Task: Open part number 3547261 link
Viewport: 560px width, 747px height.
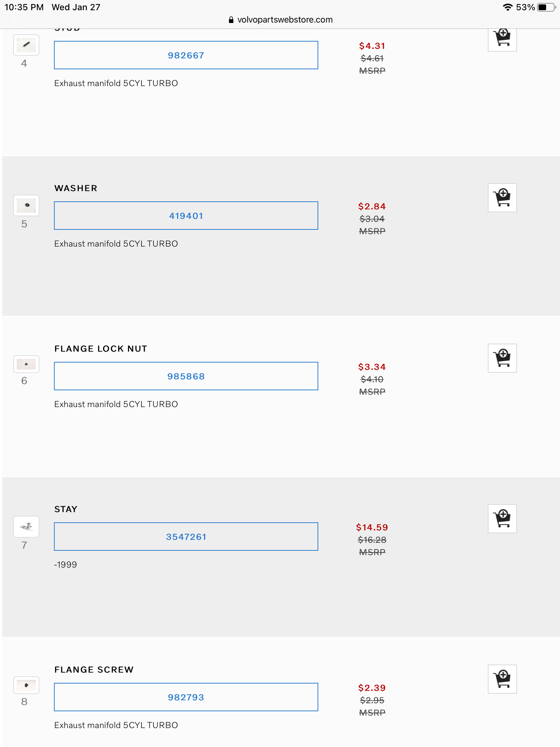Action: [186, 537]
